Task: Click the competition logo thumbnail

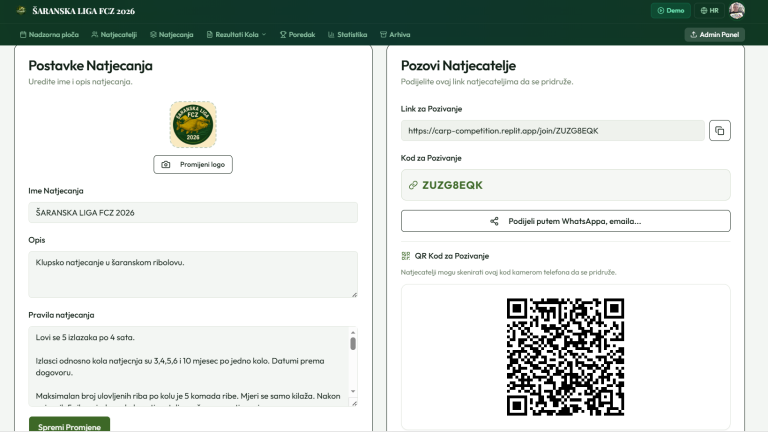Action: pyautogui.click(x=193, y=124)
